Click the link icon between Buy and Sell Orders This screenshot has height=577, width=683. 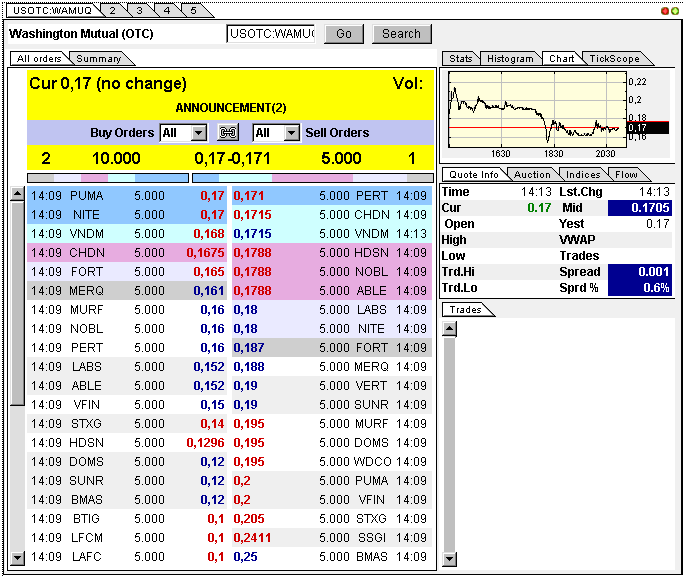228,132
